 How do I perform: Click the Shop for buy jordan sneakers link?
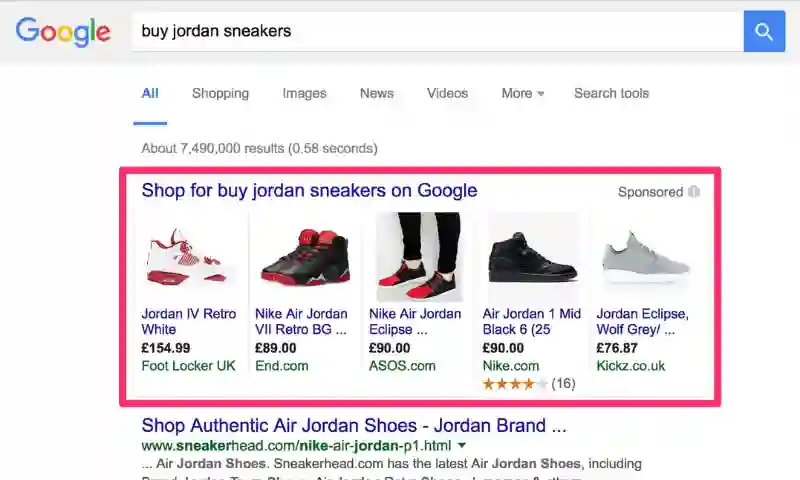[309, 190]
